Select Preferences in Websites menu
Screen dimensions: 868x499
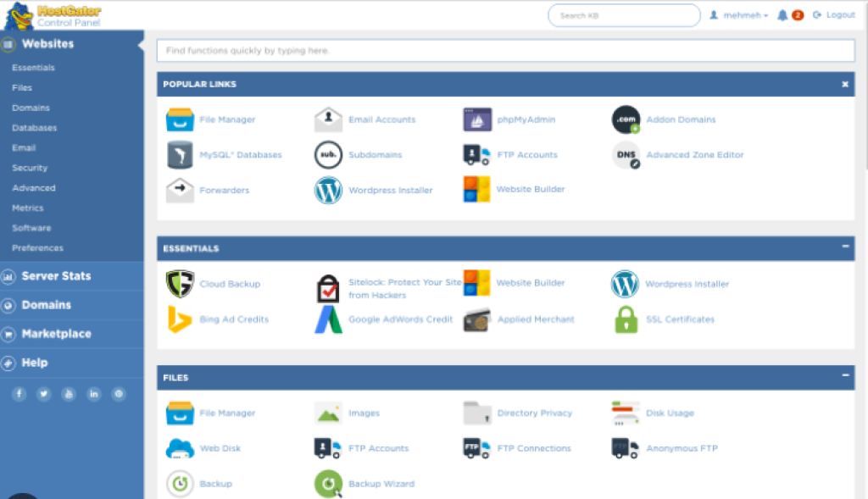click(37, 248)
